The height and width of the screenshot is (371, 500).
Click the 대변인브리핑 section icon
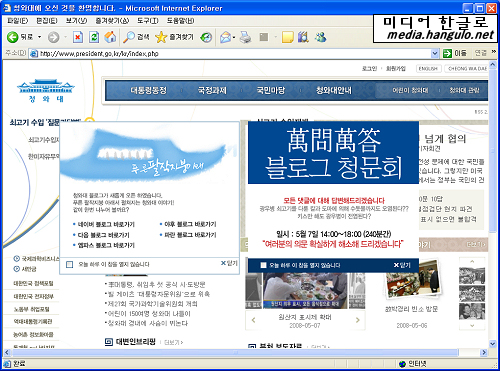[109, 342]
